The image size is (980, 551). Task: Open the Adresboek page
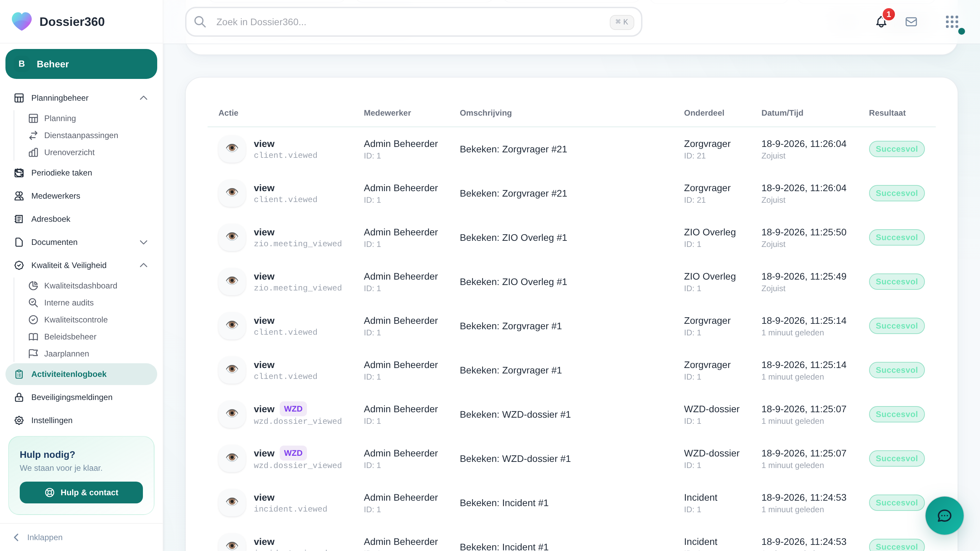(x=81, y=219)
